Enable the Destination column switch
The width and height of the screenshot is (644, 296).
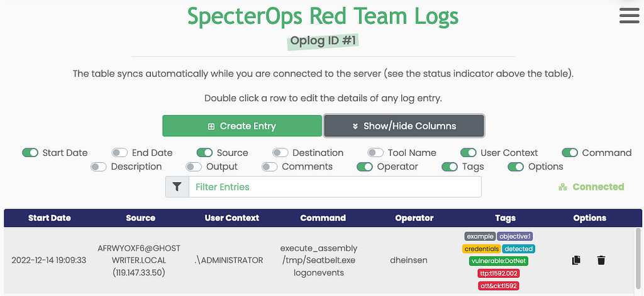pyautogui.click(x=280, y=153)
